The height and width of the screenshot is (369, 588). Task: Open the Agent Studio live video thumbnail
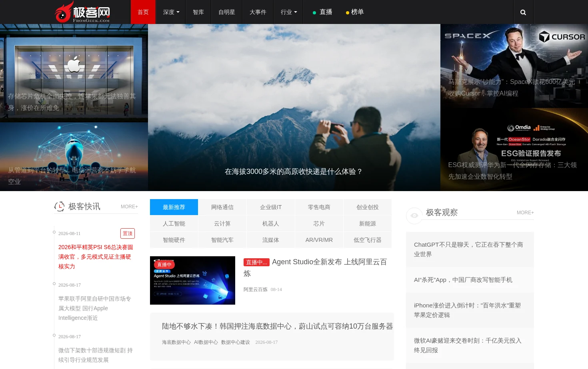(x=192, y=280)
